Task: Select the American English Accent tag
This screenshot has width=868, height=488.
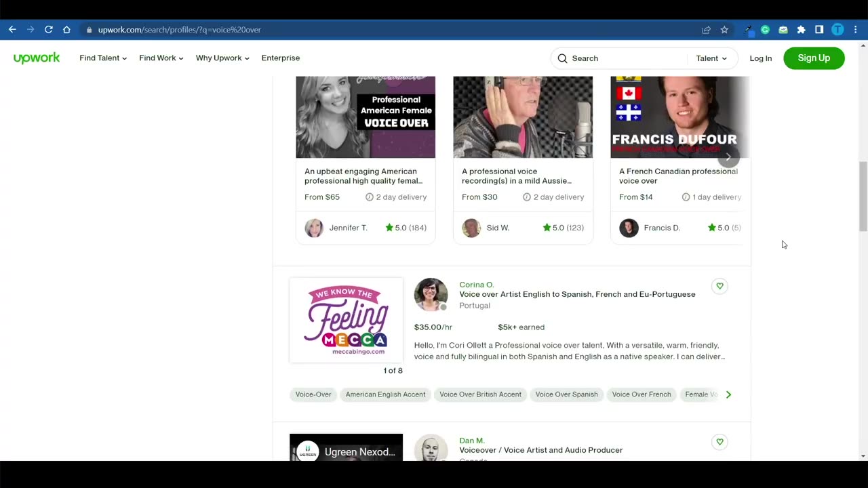Action: coord(385,394)
